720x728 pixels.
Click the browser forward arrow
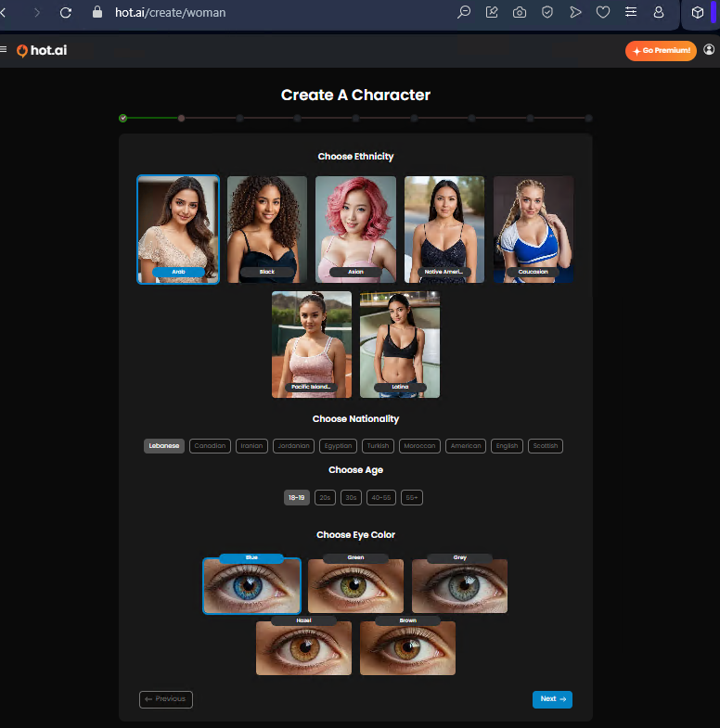37,13
